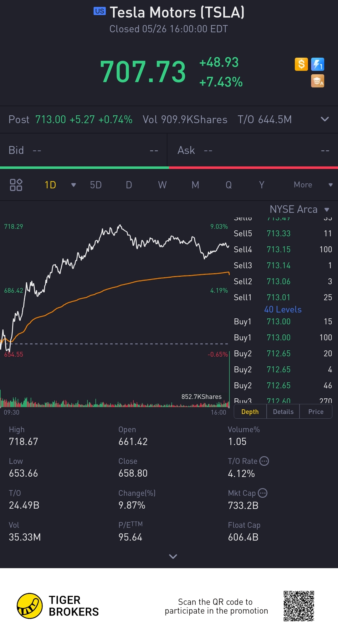Expand more stats with bottom chevron
338x644 pixels.
point(173,556)
